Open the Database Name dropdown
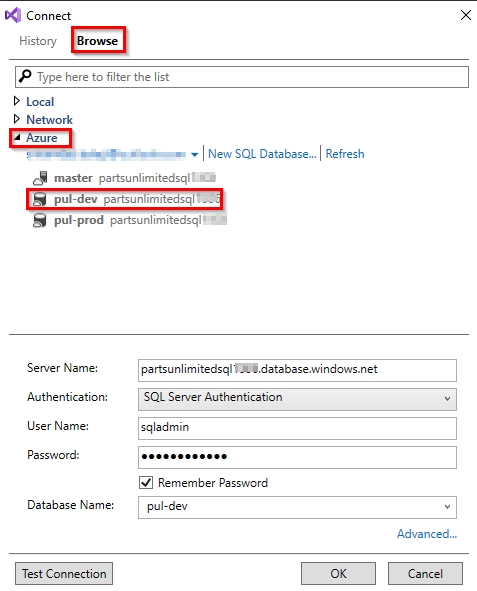 pos(297,507)
